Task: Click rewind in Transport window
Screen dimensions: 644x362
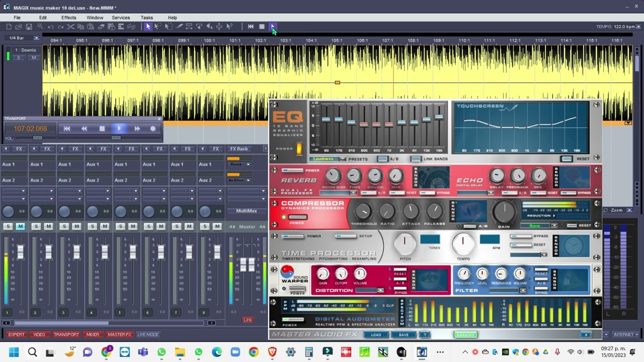Action: tap(84, 129)
